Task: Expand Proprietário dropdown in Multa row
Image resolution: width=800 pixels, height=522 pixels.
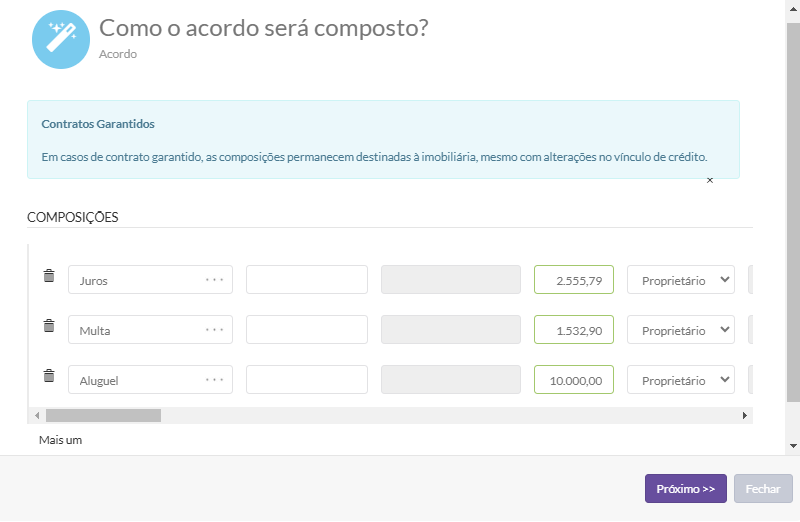Action: click(681, 330)
